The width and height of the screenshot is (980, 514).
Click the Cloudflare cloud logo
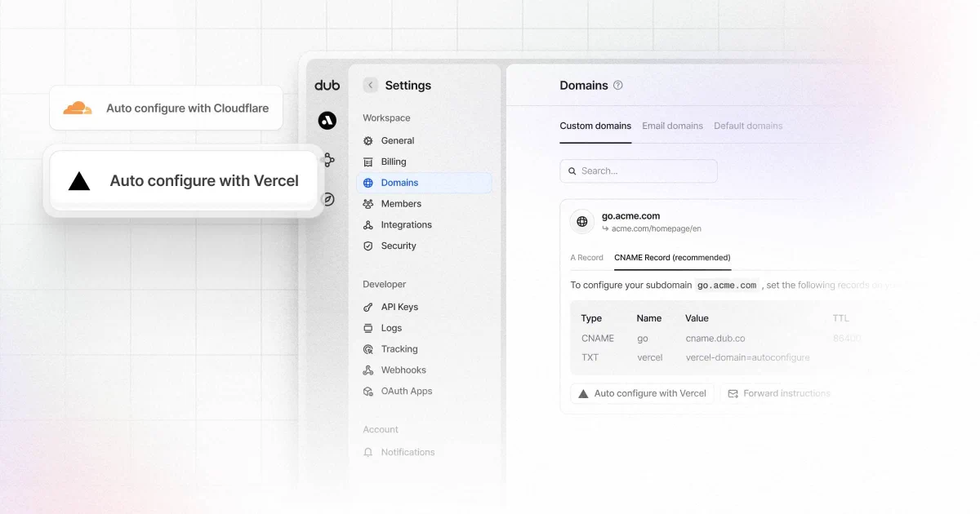[78, 108]
